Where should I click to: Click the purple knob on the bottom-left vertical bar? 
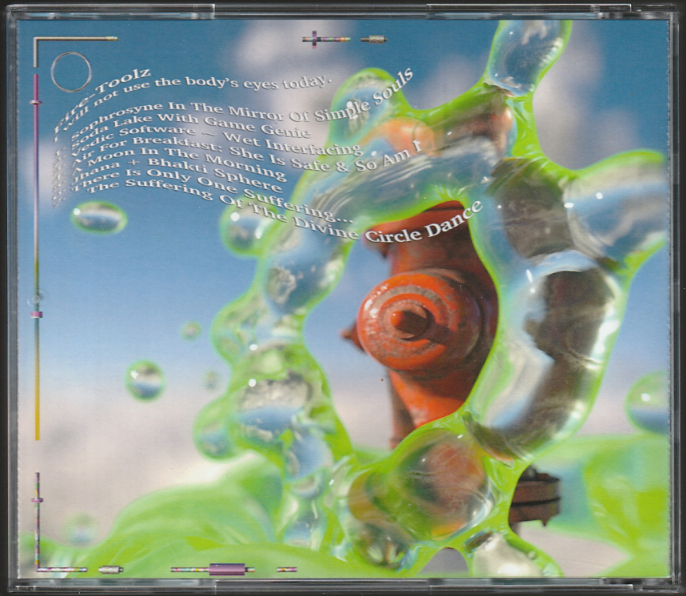(37, 499)
